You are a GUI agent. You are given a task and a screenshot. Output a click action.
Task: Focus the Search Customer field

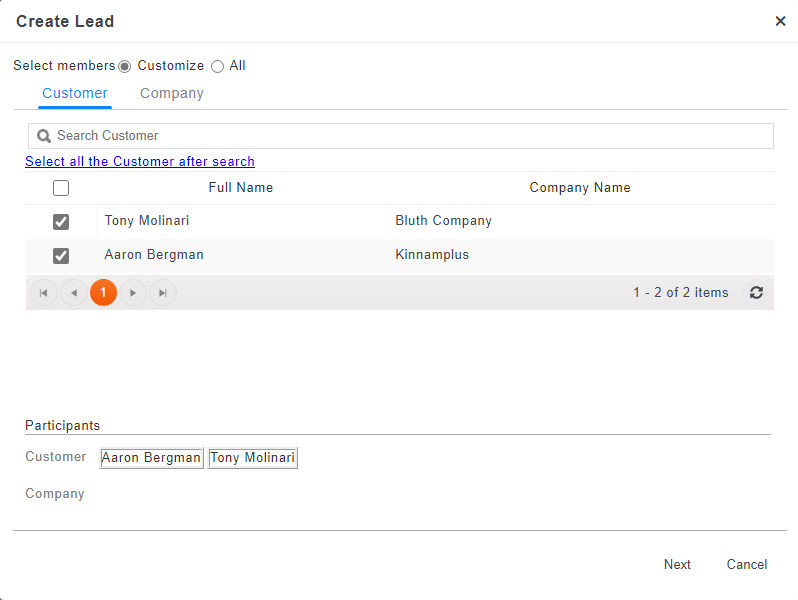click(x=410, y=136)
